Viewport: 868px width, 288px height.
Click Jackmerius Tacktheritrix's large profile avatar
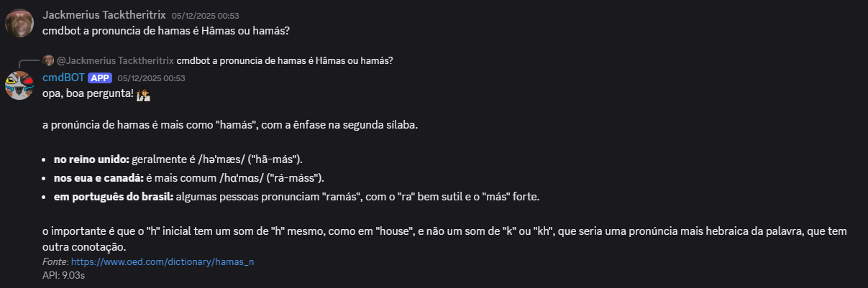[x=19, y=22]
